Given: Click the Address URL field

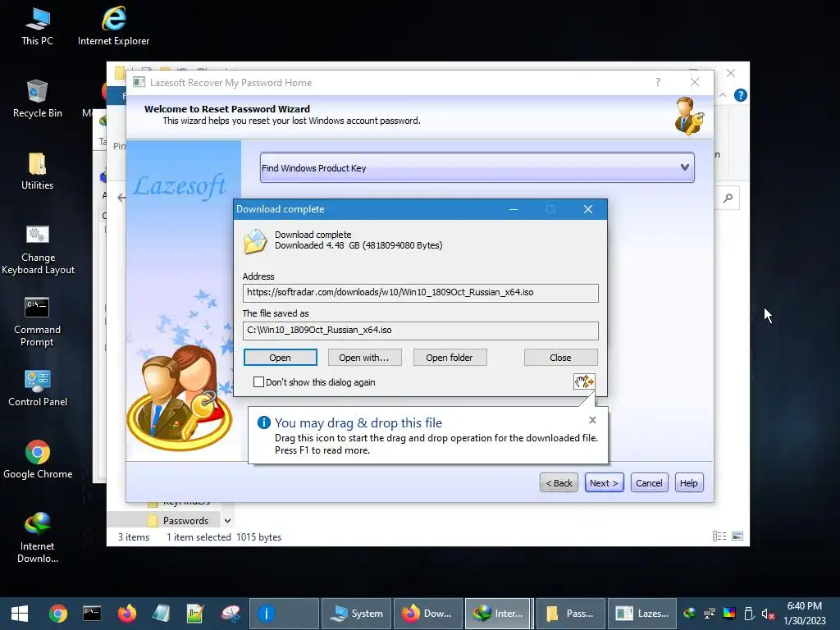Looking at the screenshot, I should tap(421, 293).
